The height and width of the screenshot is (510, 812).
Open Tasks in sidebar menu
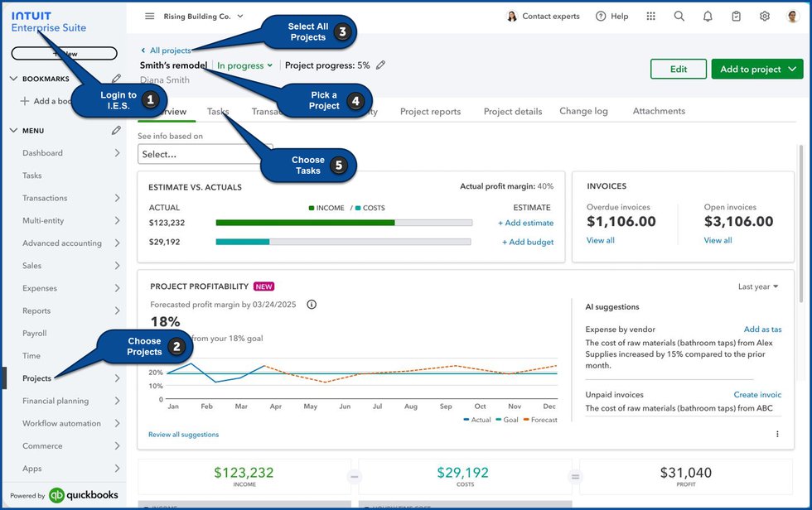coord(32,176)
